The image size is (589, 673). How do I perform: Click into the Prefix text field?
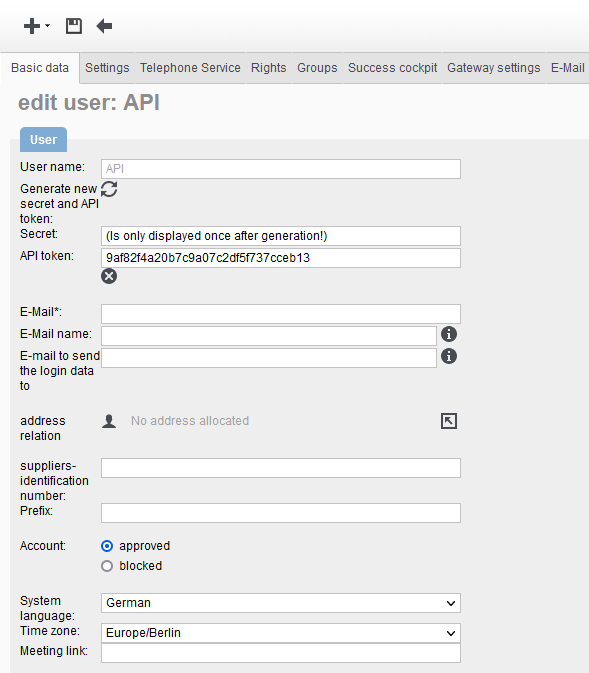pyautogui.click(x=281, y=513)
